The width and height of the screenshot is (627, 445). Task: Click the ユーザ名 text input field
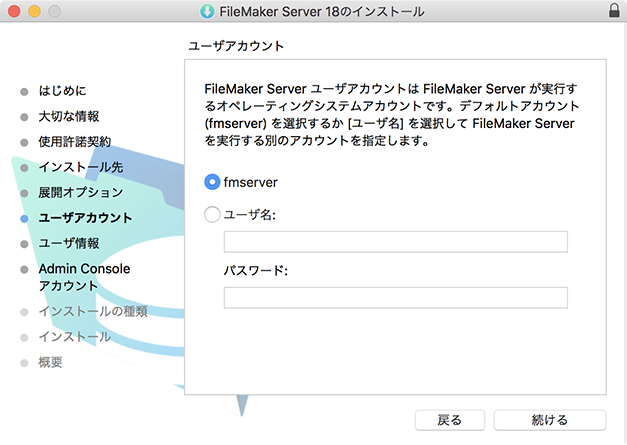[395, 241]
